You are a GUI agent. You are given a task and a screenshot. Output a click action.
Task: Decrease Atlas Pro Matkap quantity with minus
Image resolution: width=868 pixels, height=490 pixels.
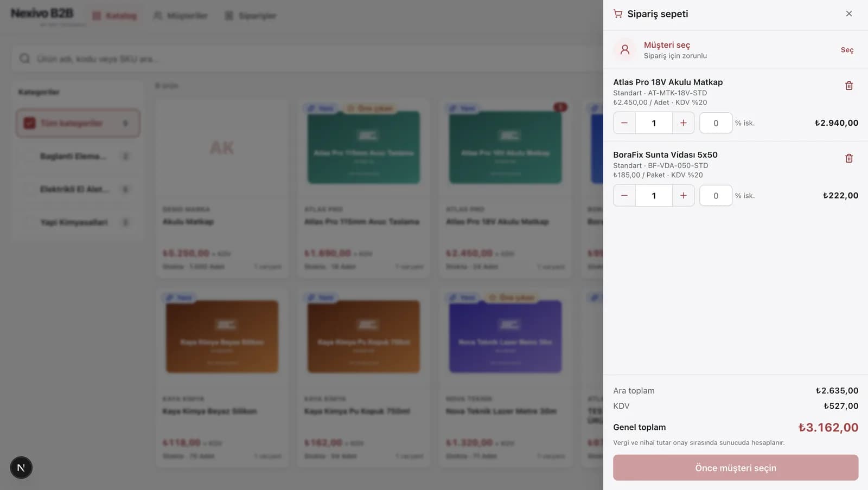(624, 123)
